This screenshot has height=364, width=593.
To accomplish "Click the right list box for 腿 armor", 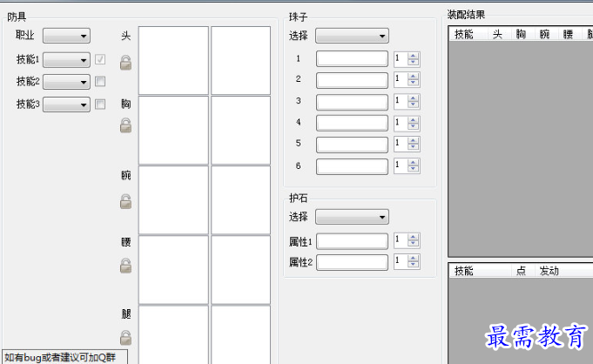I will click(x=241, y=335).
